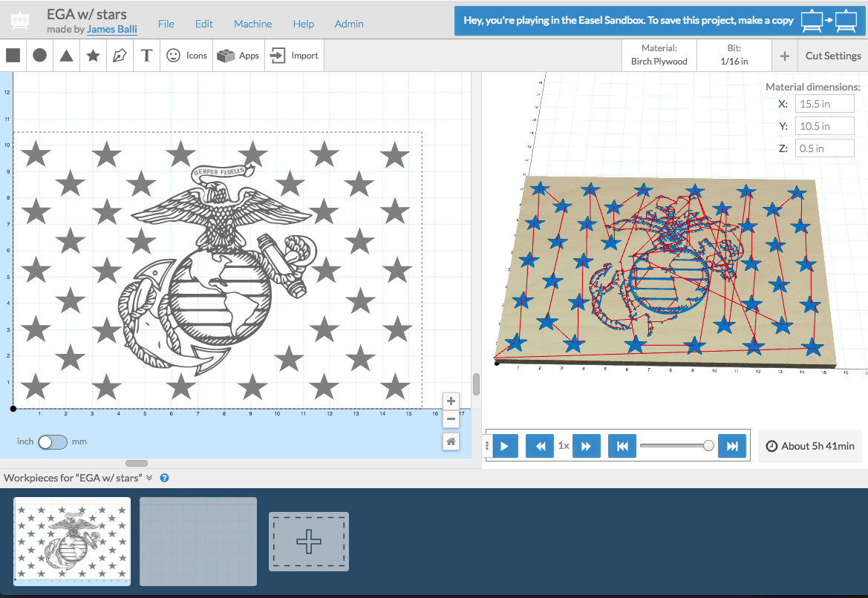Edit the X material dimension field

tap(824, 104)
